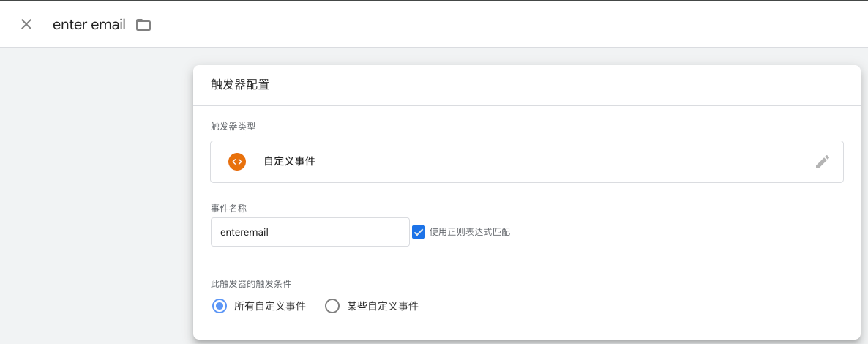Click the 所有自定义事件 option label text
The image size is (868, 344).
point(269,306)
